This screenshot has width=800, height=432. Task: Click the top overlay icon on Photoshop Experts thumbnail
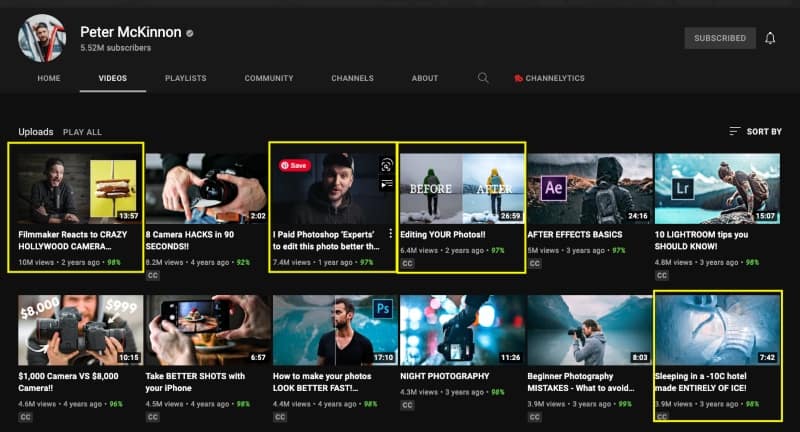pyautogui.click(x=387, y=165)
